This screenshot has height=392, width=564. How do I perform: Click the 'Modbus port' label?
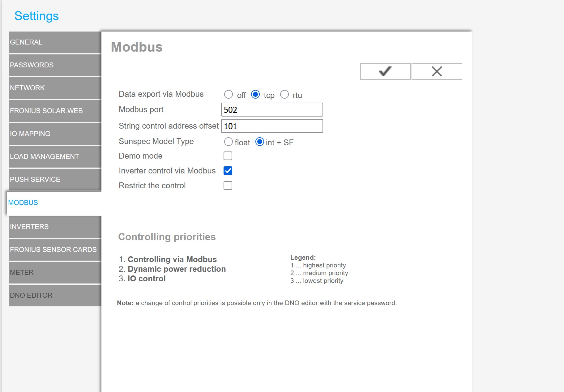coord(141,109)
